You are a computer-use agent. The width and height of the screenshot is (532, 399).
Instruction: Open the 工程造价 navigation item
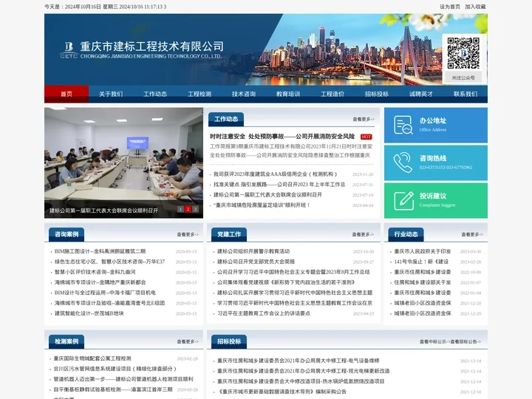pyautogui.click(x=332, y=94)
